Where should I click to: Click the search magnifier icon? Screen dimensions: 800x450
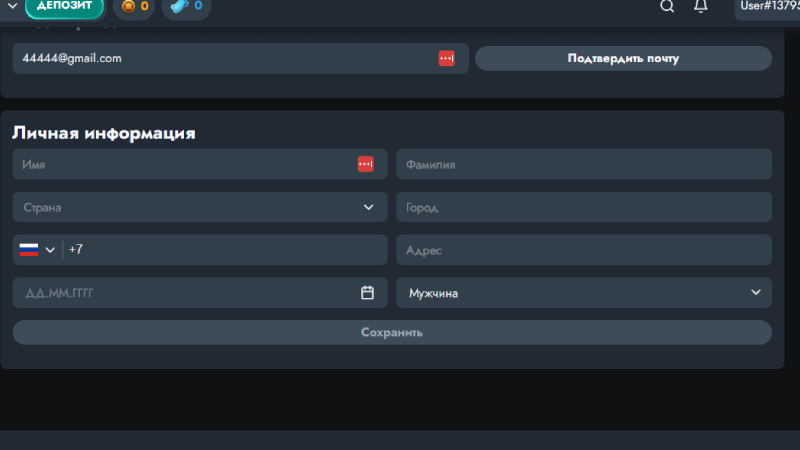point(667,6)
